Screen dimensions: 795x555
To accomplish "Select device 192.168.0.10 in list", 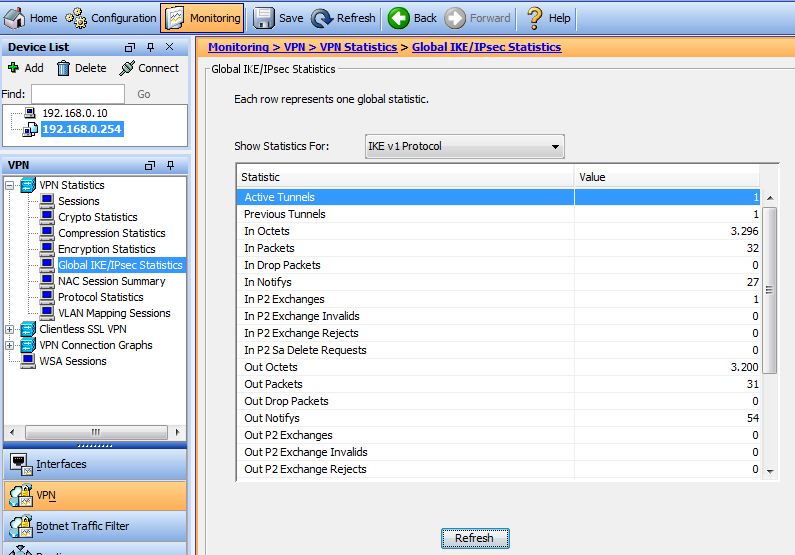I will (x=75, y=113).
